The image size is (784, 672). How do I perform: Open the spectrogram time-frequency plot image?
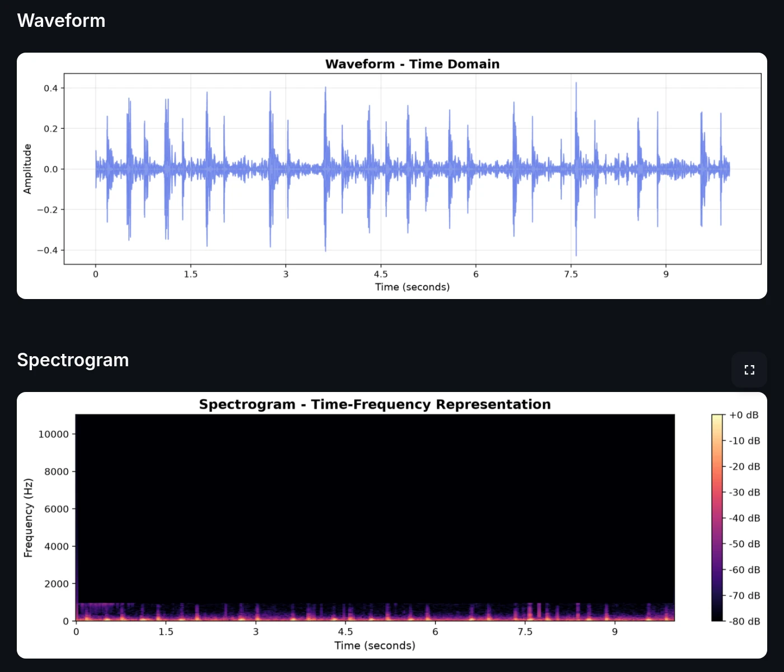click(x=392, y=525)
